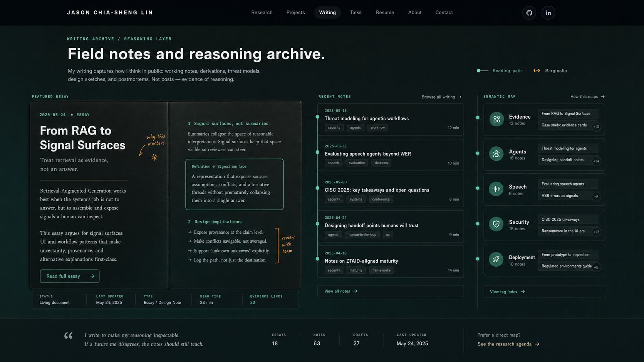Go to the Talks page

pyautogui.click(x=356, y=13)
